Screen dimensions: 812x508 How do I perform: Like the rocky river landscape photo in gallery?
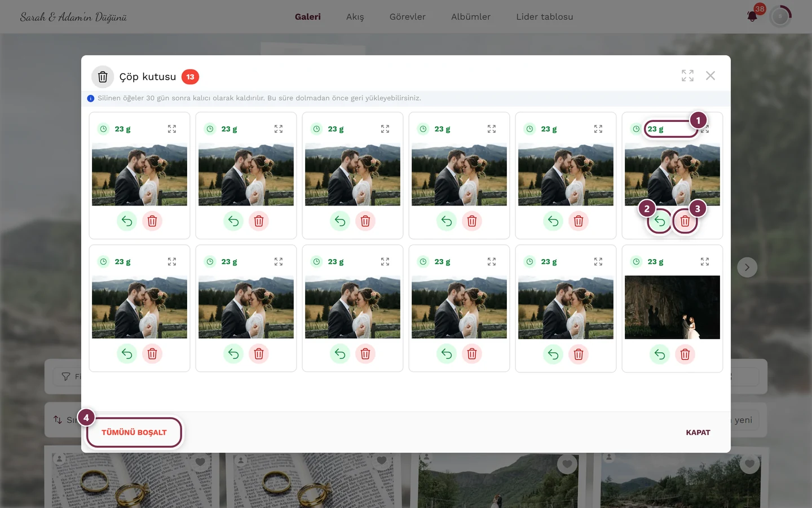[x=749, y=464]
